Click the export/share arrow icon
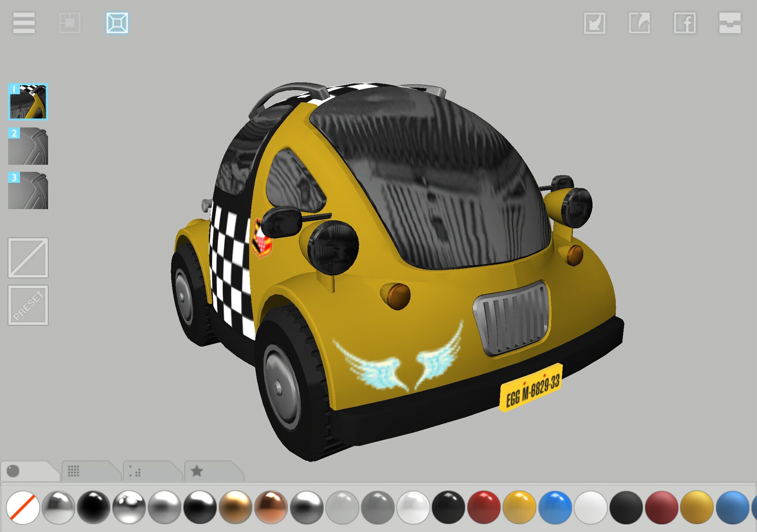 (x=639, y=23)
